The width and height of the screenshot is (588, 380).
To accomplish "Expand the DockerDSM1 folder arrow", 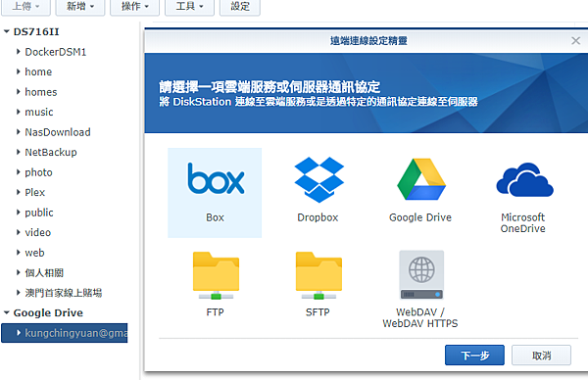I will [x=18, y=51].
